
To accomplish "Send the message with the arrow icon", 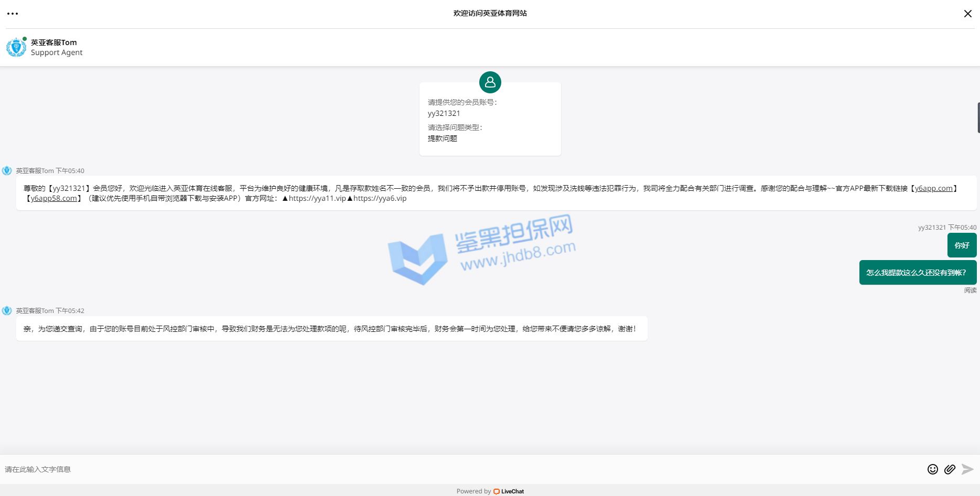I will point(967,469).
